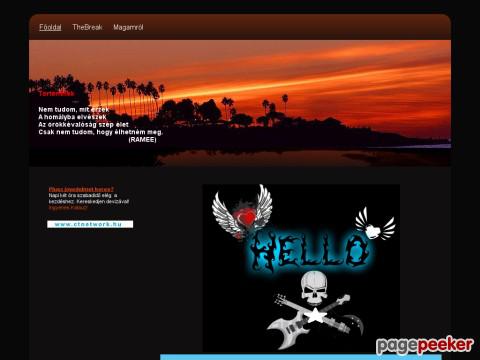Select the skull graphic in the image
The image size is (480, 360).
click(314, 288)
